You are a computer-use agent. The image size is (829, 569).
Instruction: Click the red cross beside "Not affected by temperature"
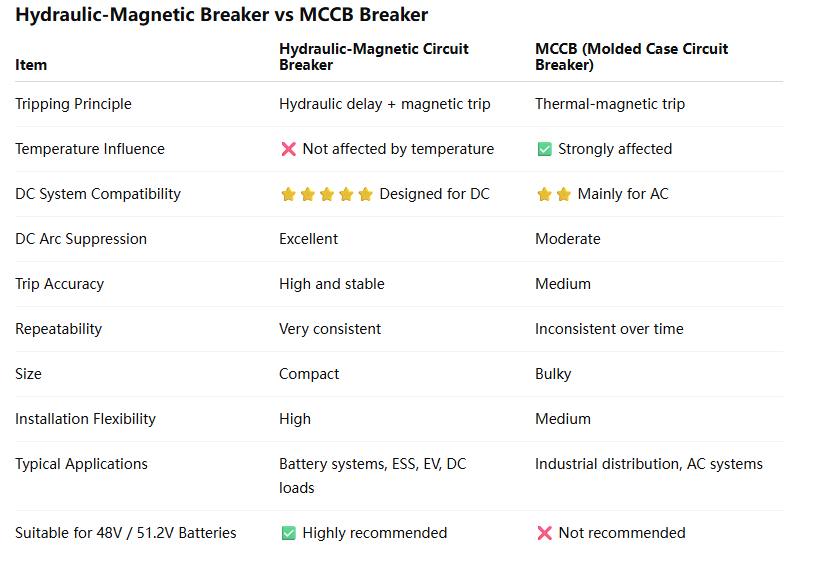click(288, 149)
